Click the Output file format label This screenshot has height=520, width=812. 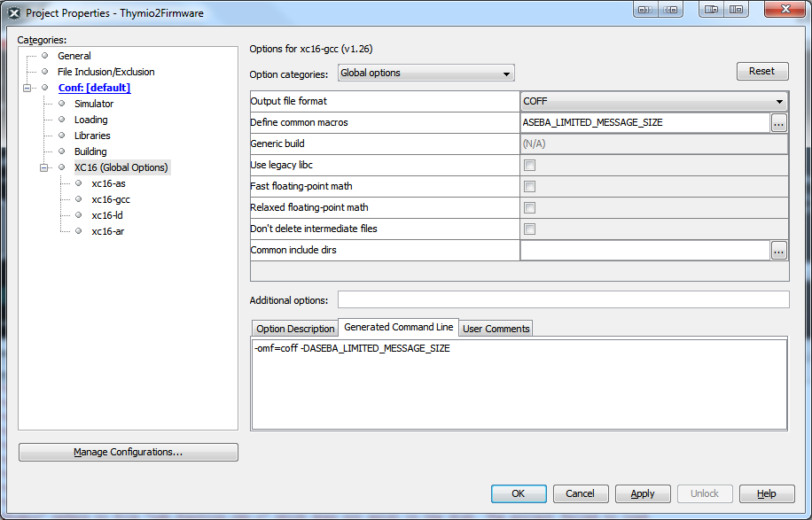click(288, 101)
